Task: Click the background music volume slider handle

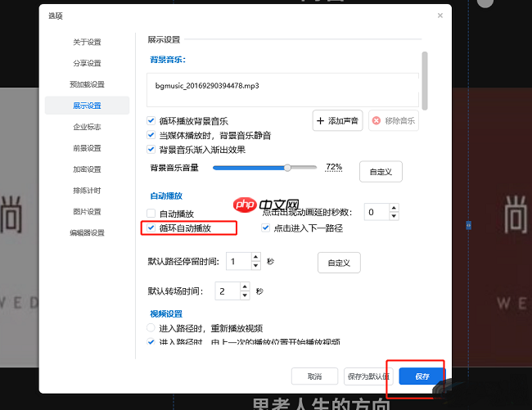Action: 287,168
